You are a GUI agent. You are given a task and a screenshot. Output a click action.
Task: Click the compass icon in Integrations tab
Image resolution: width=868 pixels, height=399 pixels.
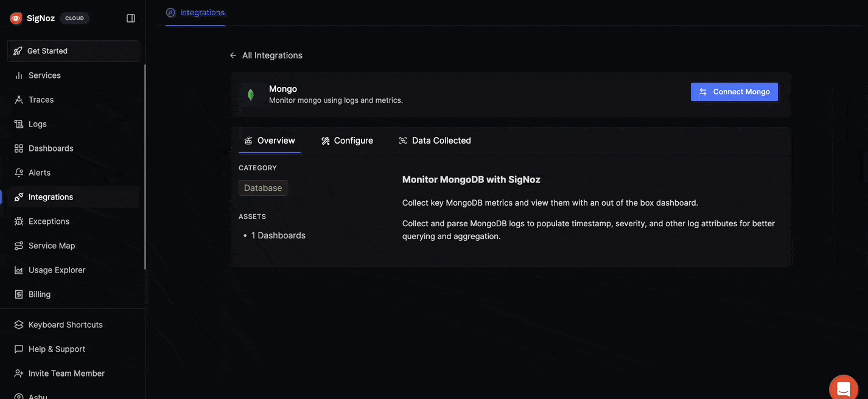[170, 12]
